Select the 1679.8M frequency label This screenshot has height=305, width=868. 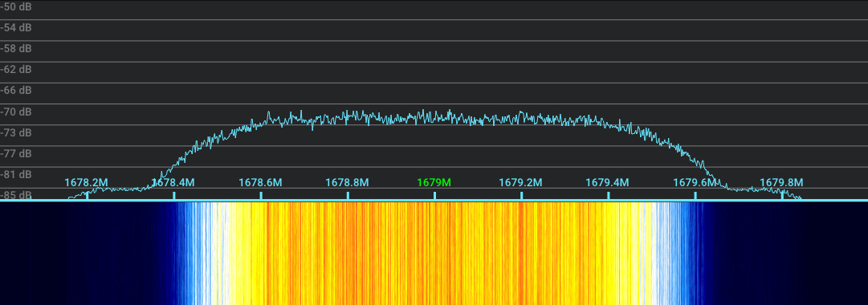click(781, 183)
